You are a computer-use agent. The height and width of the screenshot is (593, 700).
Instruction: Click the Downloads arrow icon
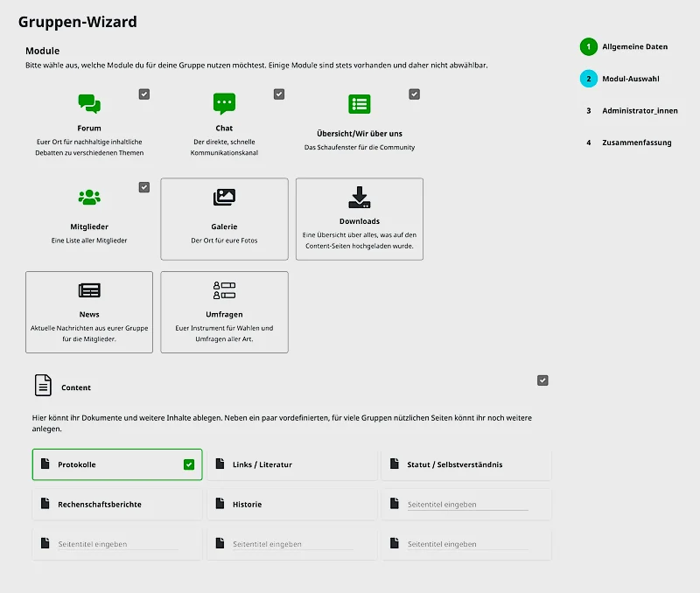pos(360,197)
